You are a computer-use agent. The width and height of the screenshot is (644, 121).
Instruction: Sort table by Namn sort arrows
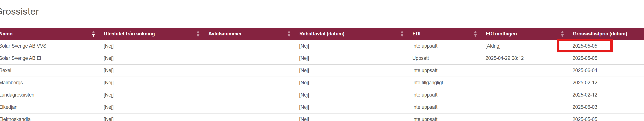93,34
